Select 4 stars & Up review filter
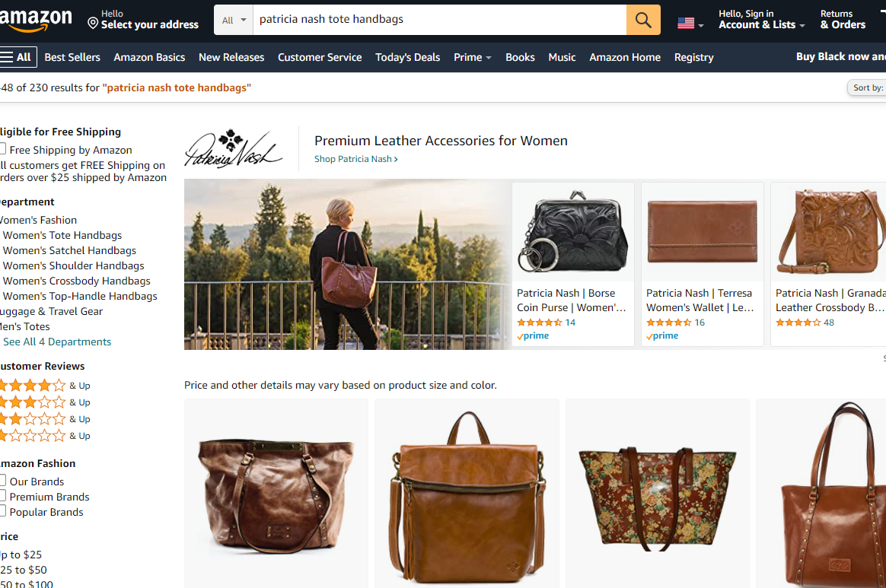Image resolution: width=886 pixels, height=588 pixels. (45, 386)
